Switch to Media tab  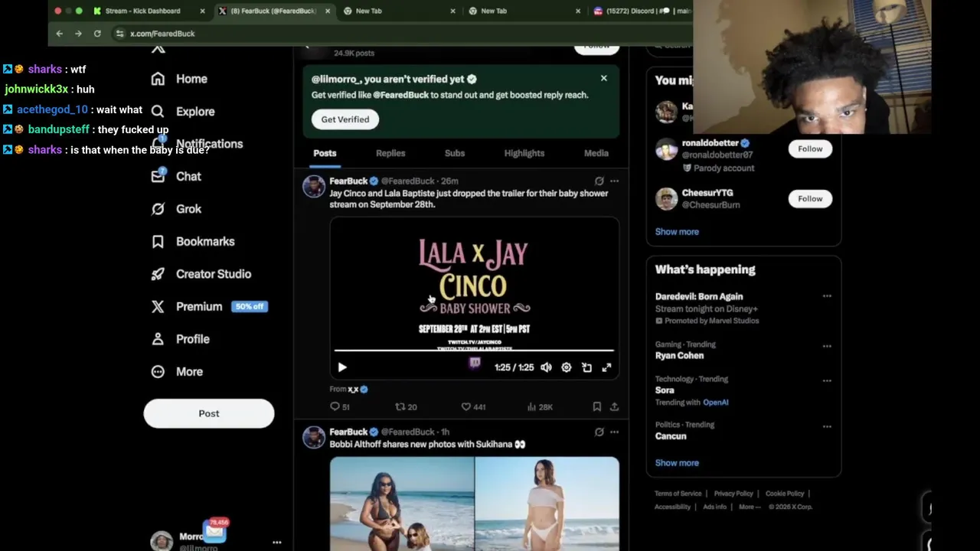(596, 153)
